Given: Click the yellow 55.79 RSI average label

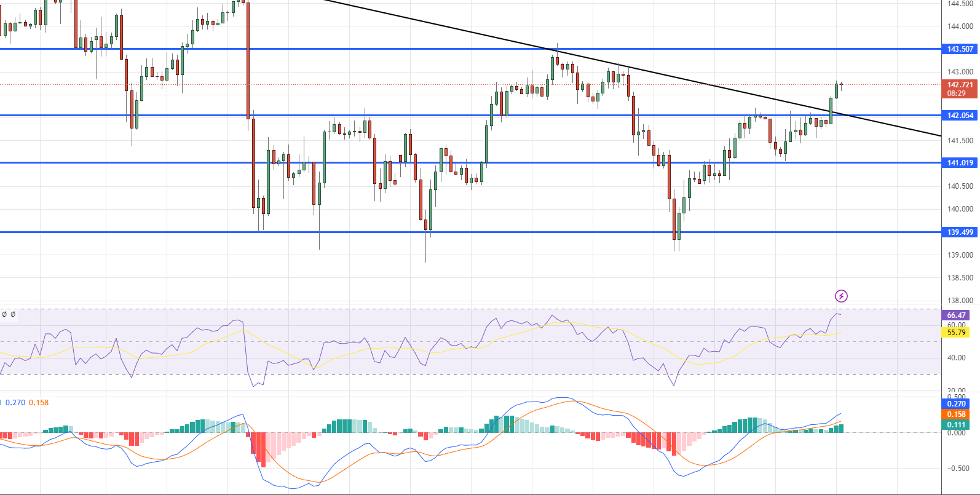Looking at the screenshot, I should [x=956, y=333].
